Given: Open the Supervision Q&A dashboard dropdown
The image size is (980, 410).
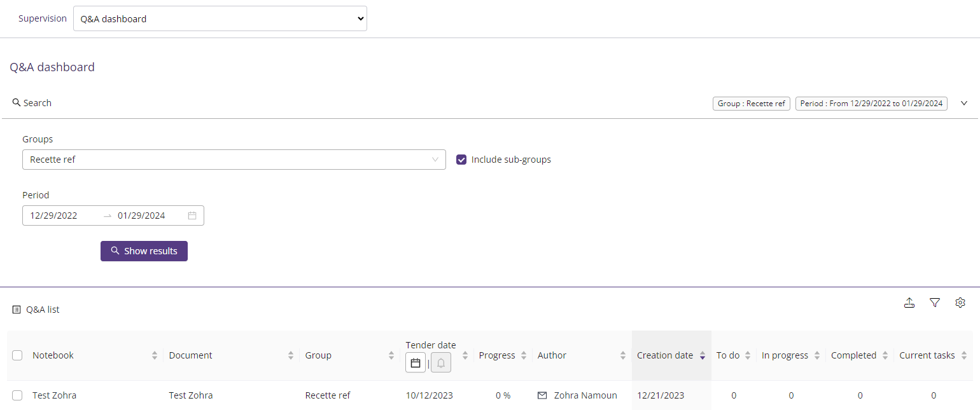Looking at the screenshot, I should pyautogui.click(x=220, y=19).
